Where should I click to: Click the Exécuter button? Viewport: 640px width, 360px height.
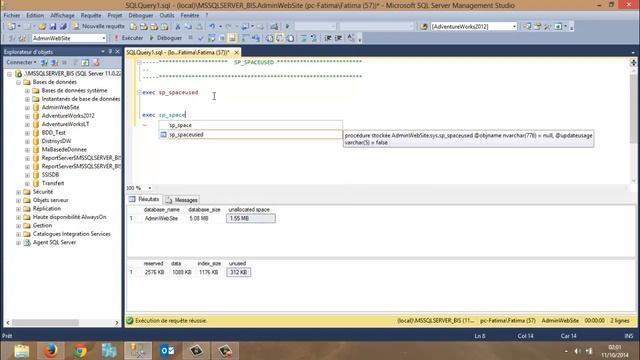pos(129,38)
